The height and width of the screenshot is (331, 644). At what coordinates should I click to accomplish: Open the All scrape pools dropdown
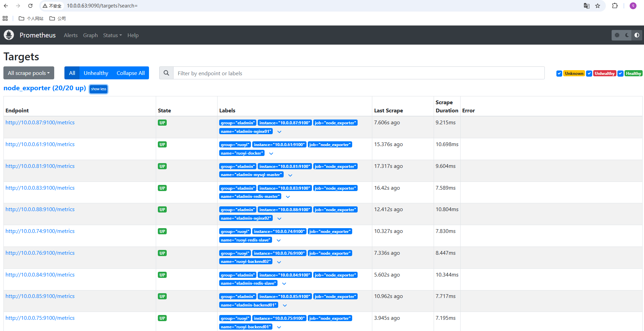[x=29, y=73]
